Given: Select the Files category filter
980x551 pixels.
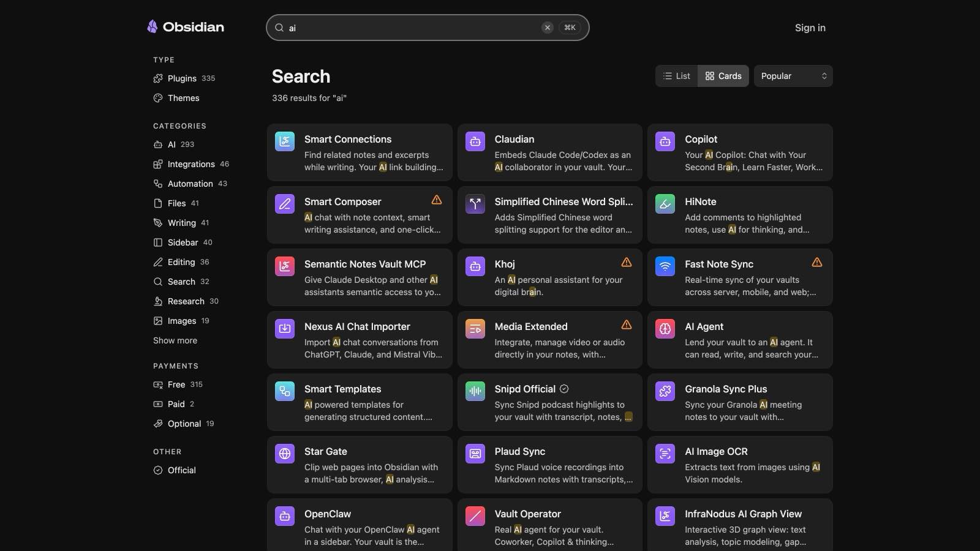Looking at the screenshot, I should (176, 203).
